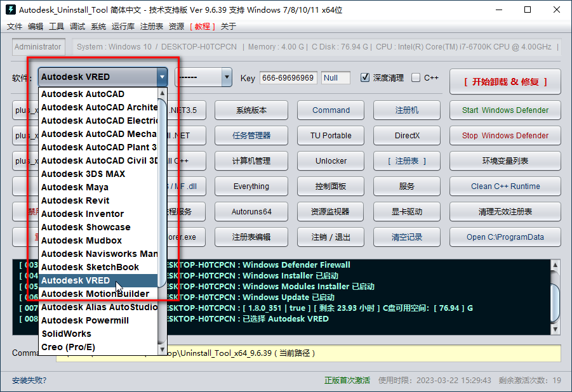The image size is (572, 392).
Task: Click dropdown list scrollbar down arrow
Action: (163, 350)
